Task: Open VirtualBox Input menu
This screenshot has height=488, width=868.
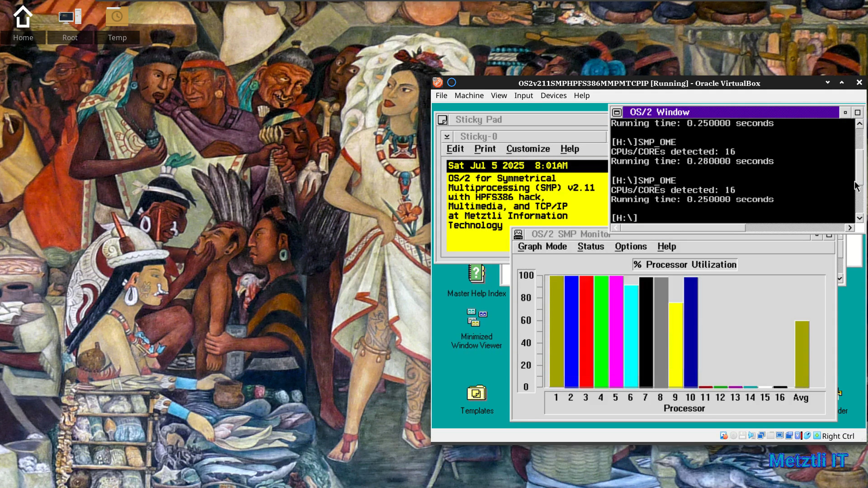Action: 524,95
